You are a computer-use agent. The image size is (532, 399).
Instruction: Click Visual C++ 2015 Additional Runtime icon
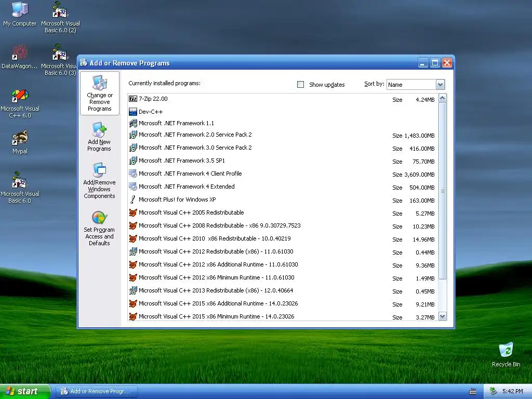(x=133, y=303)
